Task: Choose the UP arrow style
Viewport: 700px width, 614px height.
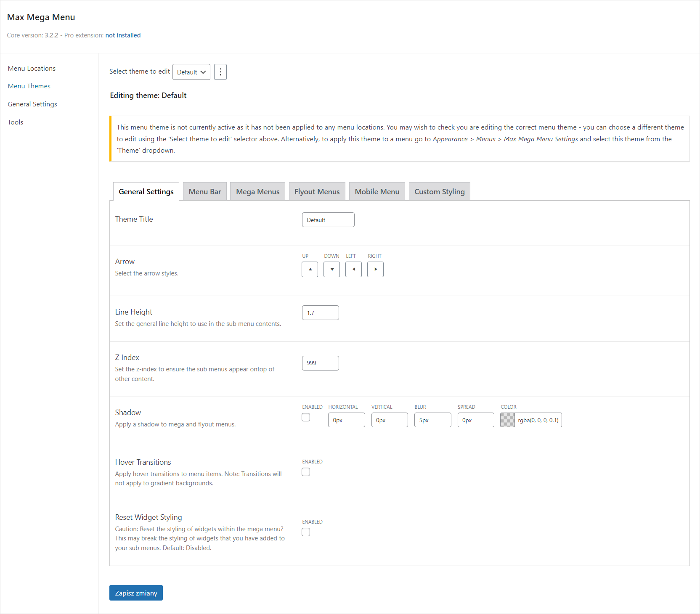Action: 310,269
